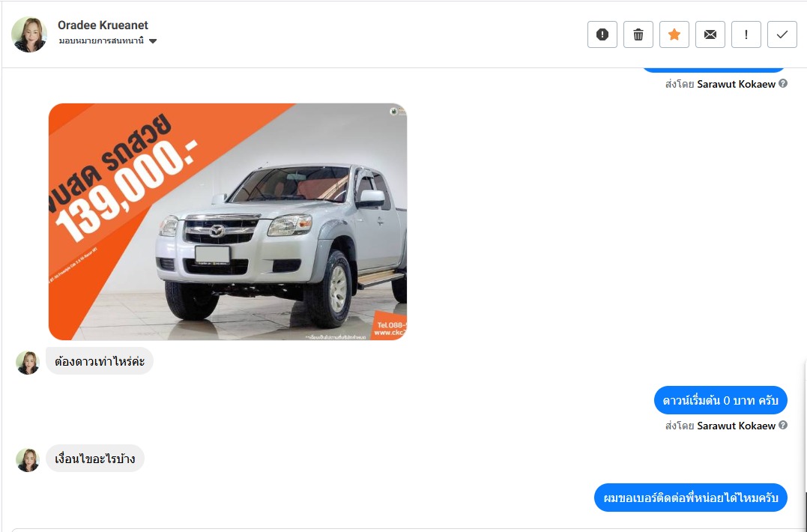The image size is (807, 532).
Task: Select the message ต้องดาวเท่าไหร่ค่ะ
Action: pos(100,361)
